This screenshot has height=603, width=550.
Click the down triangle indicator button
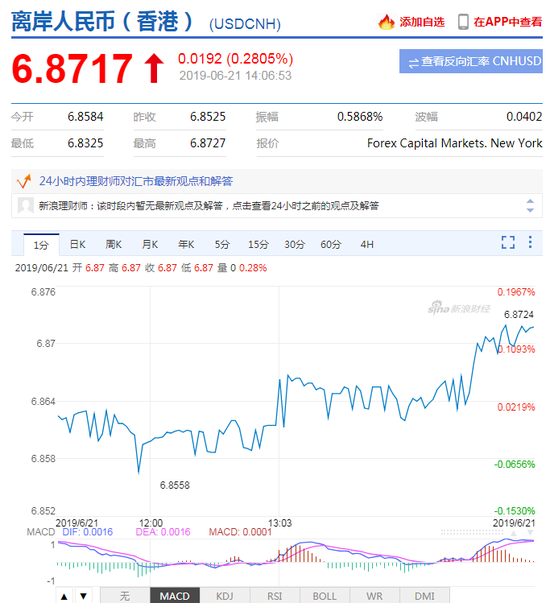coord(83,596)
